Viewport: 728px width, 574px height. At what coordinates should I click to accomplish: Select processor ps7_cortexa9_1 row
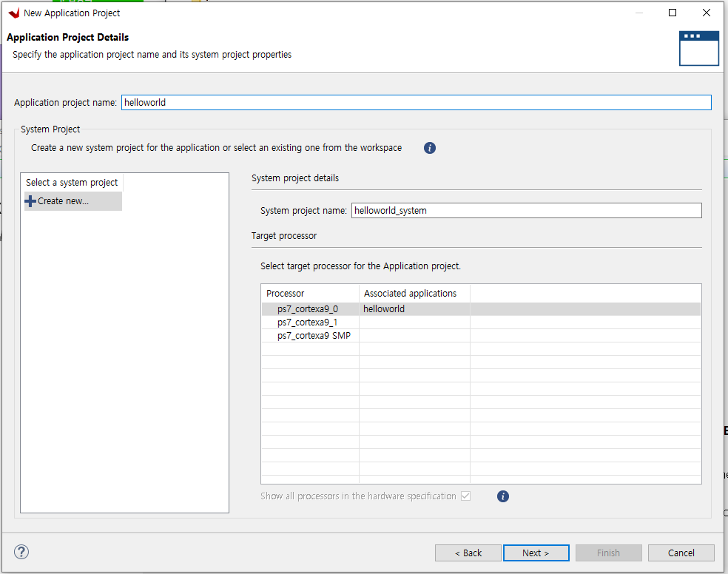tap(481, 323)
